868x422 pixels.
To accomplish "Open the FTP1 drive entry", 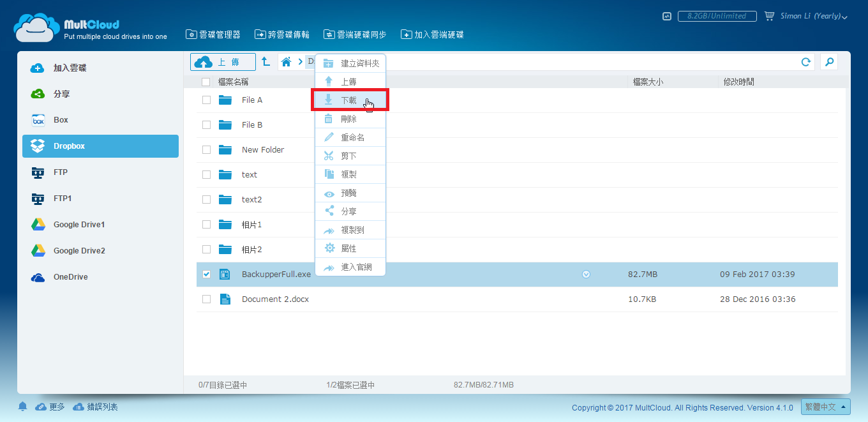I will pos(100,199).
